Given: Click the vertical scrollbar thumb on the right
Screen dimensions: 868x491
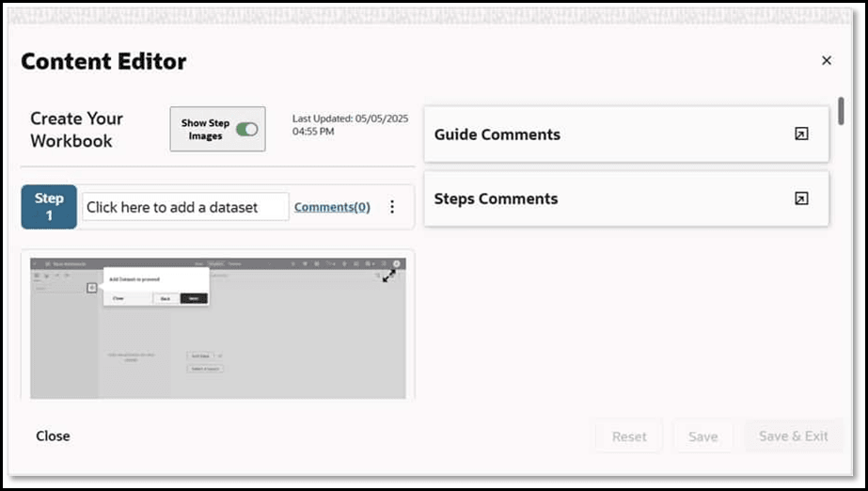Looking at the screenshot, I should pos(841,111).
